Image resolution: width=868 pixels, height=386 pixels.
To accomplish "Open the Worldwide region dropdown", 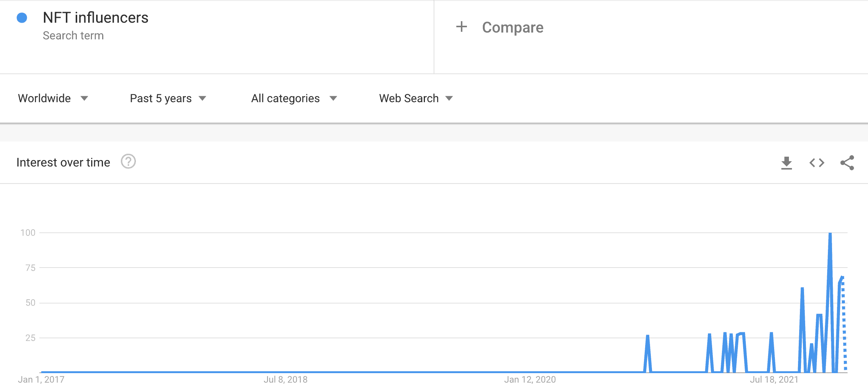I will pyautogui.click(x=53, y=98).
